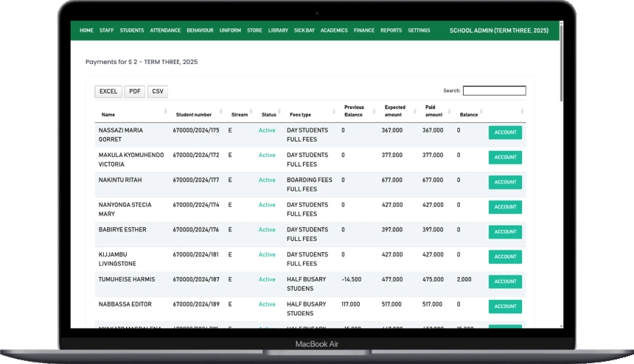Select name NASSAZI MARIA GORRET

pos(120,135)
